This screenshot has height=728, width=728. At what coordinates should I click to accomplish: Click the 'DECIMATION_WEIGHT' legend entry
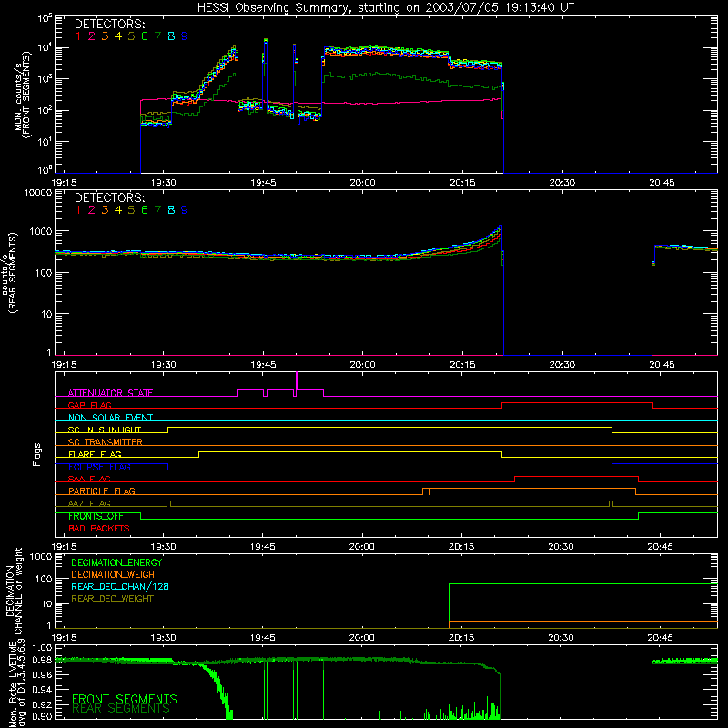116,575
